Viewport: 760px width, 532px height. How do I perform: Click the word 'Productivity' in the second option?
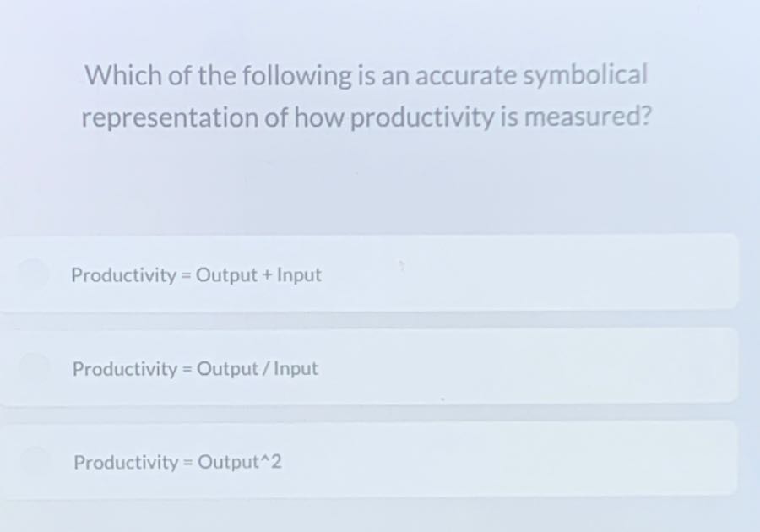coord(125,369)
